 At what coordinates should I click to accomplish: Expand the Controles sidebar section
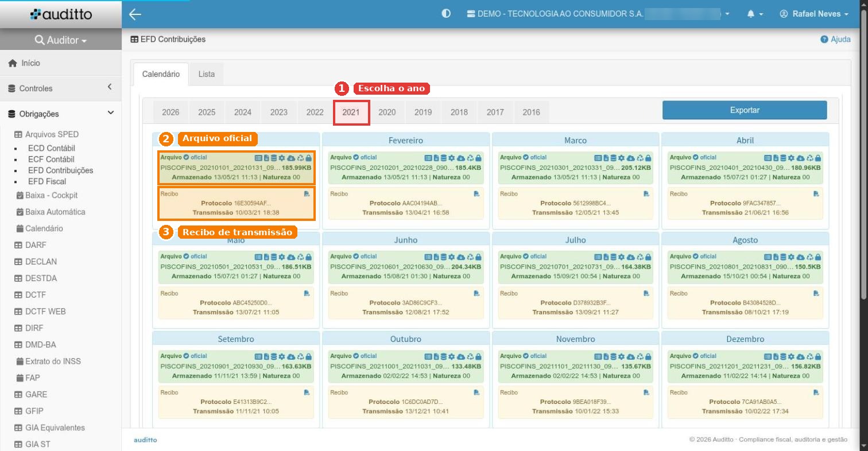click(x=61, y=88)
